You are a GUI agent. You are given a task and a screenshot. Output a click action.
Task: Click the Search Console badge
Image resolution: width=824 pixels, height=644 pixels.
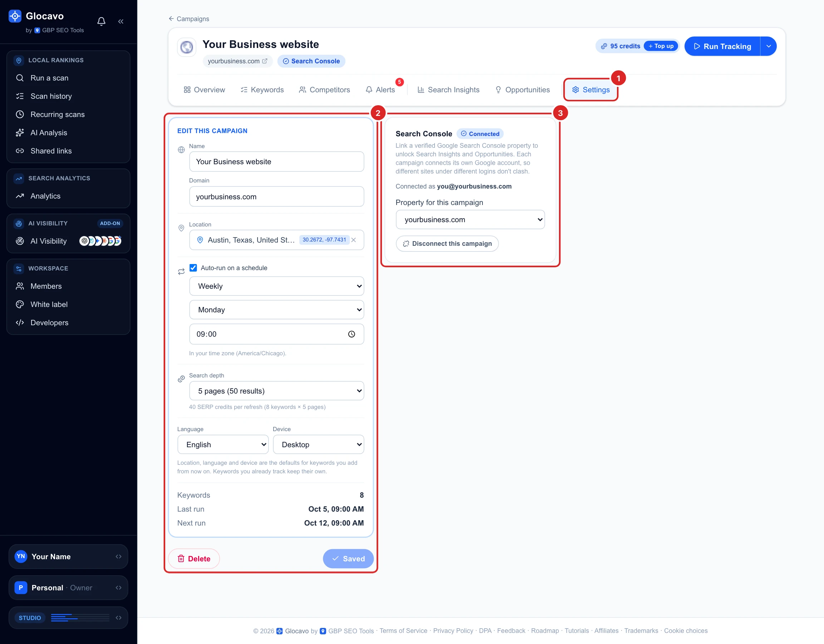click(311, 61)
